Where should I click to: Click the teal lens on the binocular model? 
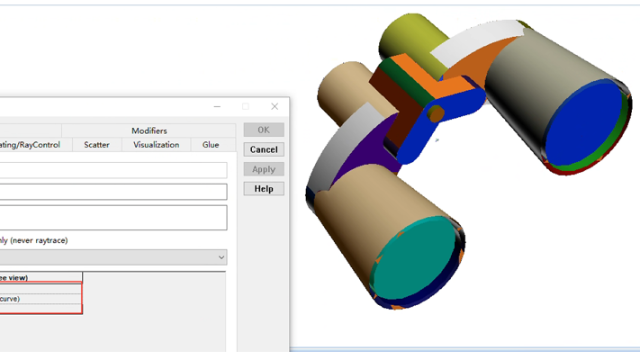point(414,258)
